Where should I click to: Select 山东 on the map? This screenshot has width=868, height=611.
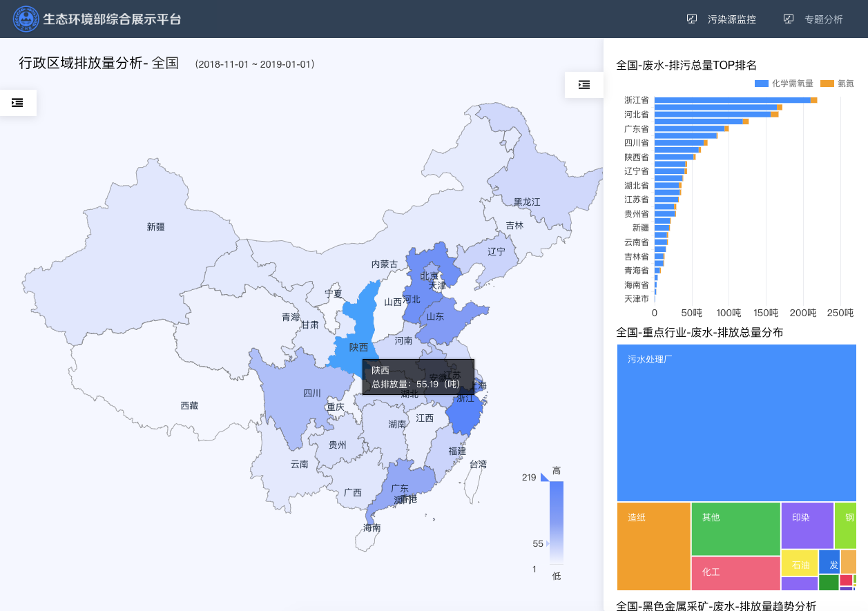pyautogui.click(x=435, y=317)
